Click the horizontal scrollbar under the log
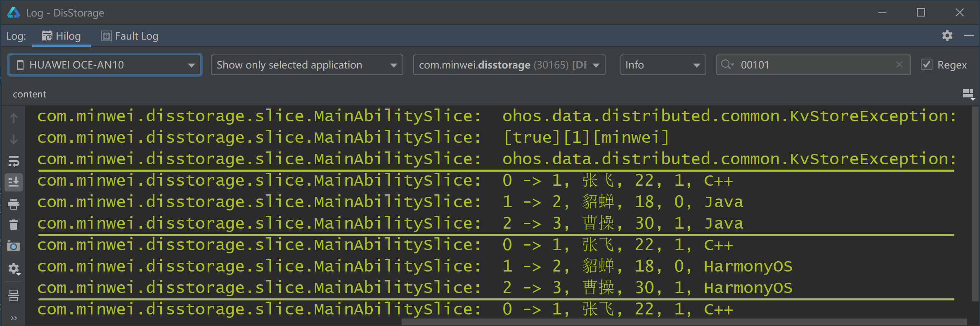The height and width of the screenshot is (326, 980). pos(684,322)
